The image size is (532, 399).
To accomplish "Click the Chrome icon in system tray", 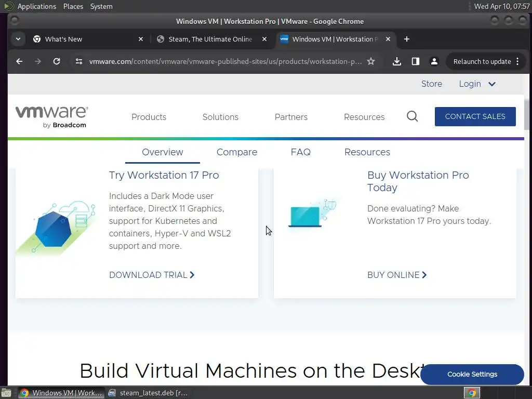I will 472,393.
